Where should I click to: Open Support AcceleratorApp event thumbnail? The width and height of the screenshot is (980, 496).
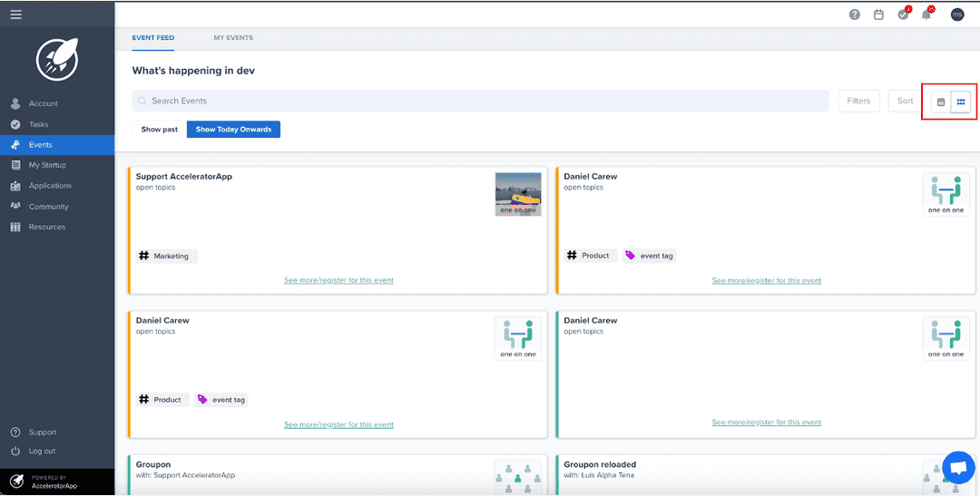coord(518,194)
